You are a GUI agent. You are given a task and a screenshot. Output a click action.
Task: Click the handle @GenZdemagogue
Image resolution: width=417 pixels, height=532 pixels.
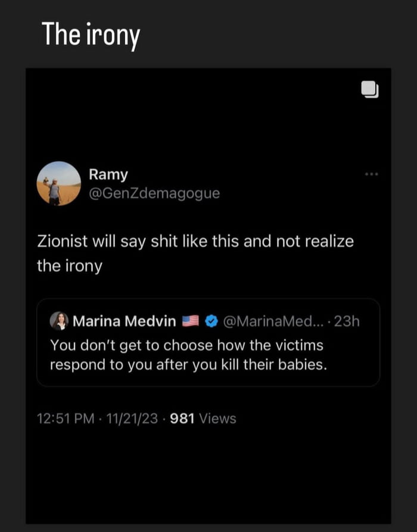155,193
